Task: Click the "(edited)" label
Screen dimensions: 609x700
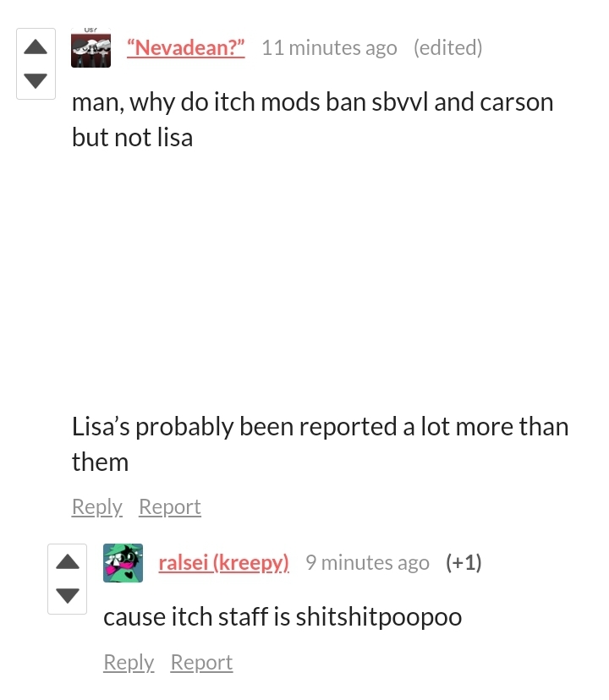Action: pos(447,48)
